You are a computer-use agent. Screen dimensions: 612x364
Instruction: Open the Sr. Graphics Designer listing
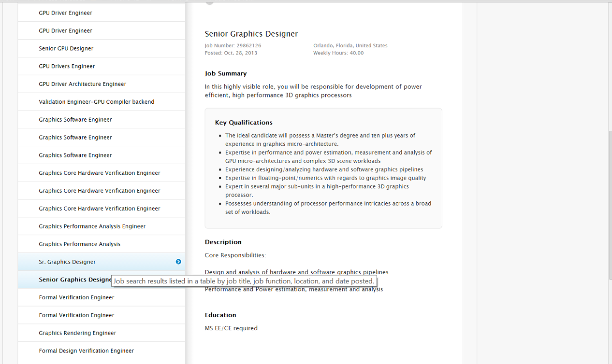click(x=67, y=262)
